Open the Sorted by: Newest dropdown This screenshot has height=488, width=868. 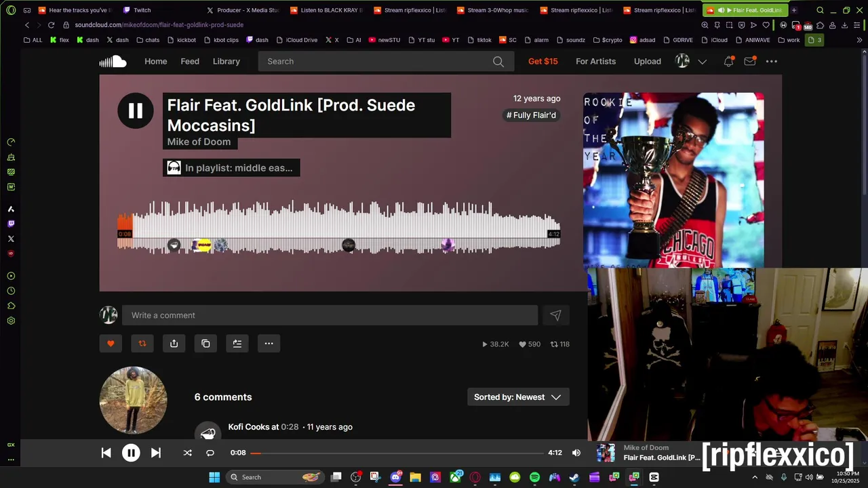tap(518, 397)
